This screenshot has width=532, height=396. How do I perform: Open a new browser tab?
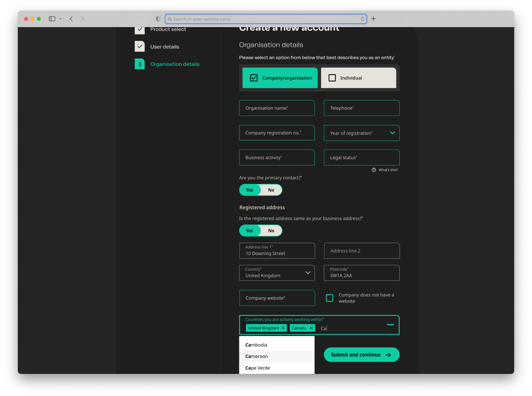[x=373, y=19]
